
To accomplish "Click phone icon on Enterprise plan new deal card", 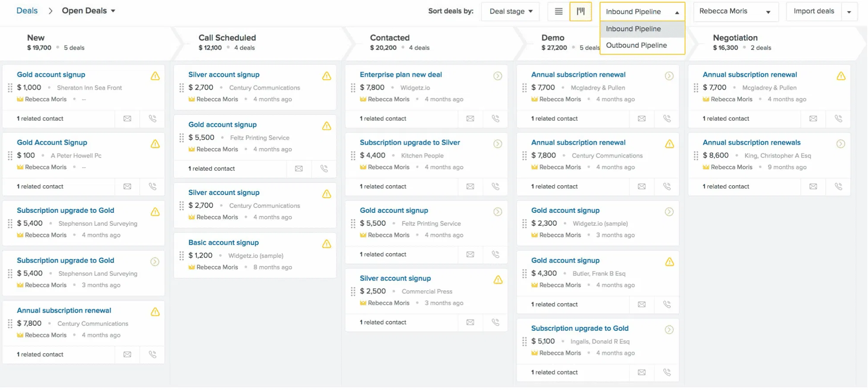I will pos(495,119).
